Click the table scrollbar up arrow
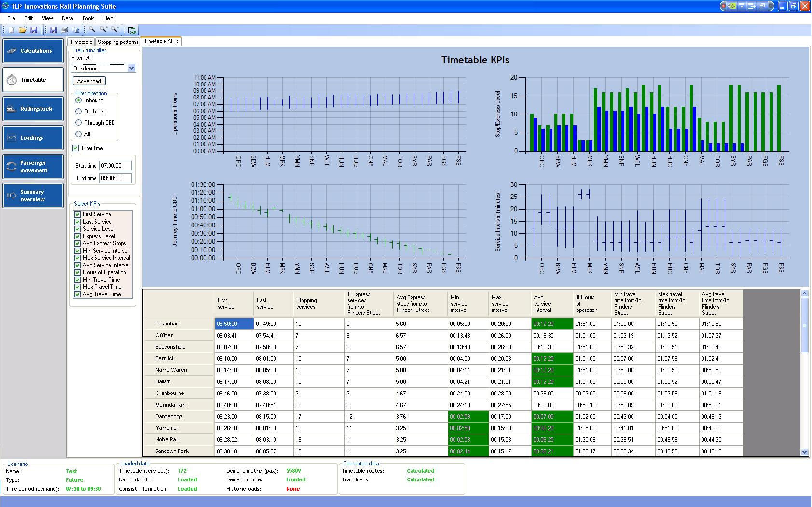Viewport: 812px width, 507px height. tap(804, 293)
